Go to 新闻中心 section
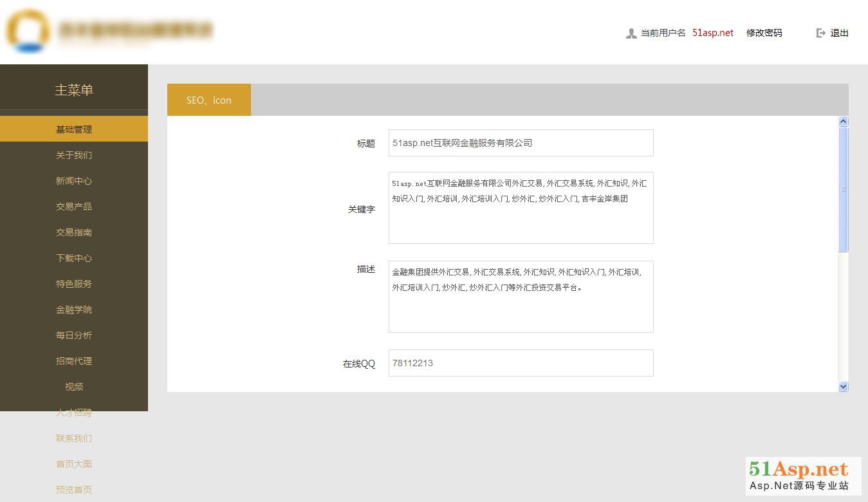Screen dimensions: 868x502 [x=74, y=181]
